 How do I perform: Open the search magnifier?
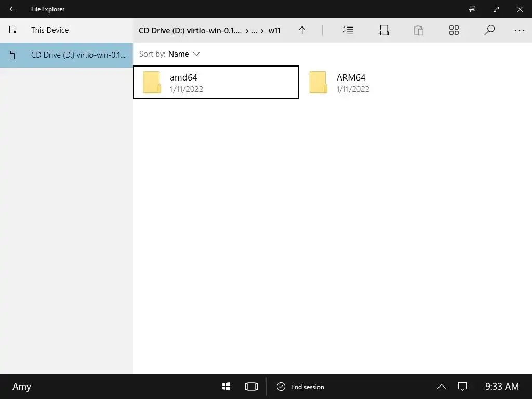point(489,30)
